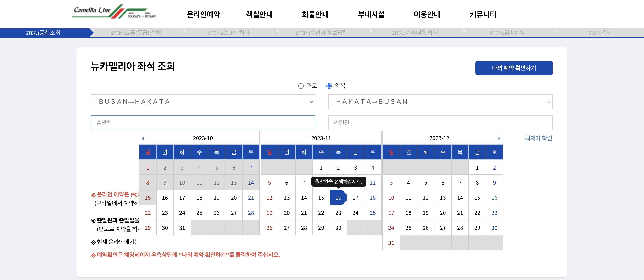Image resolution: width=644 pixels, height=280 pixels.
Task: Select October 22 Sunday date
Action: tap(148, 213)
